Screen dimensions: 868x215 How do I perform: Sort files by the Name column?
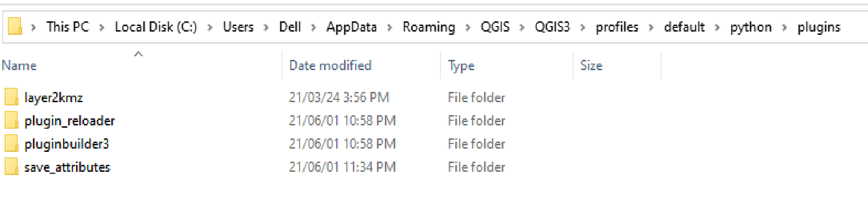(19, 66)
